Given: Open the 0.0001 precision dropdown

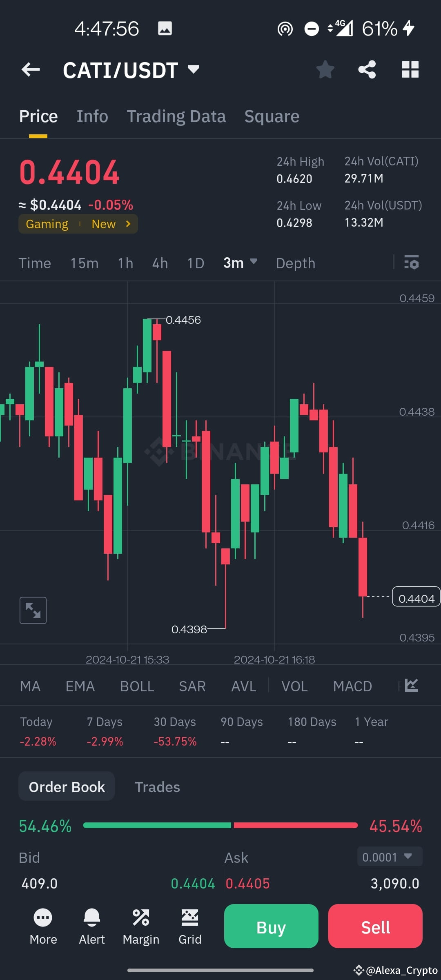Looking at the screenshot, I should [389, 857].
